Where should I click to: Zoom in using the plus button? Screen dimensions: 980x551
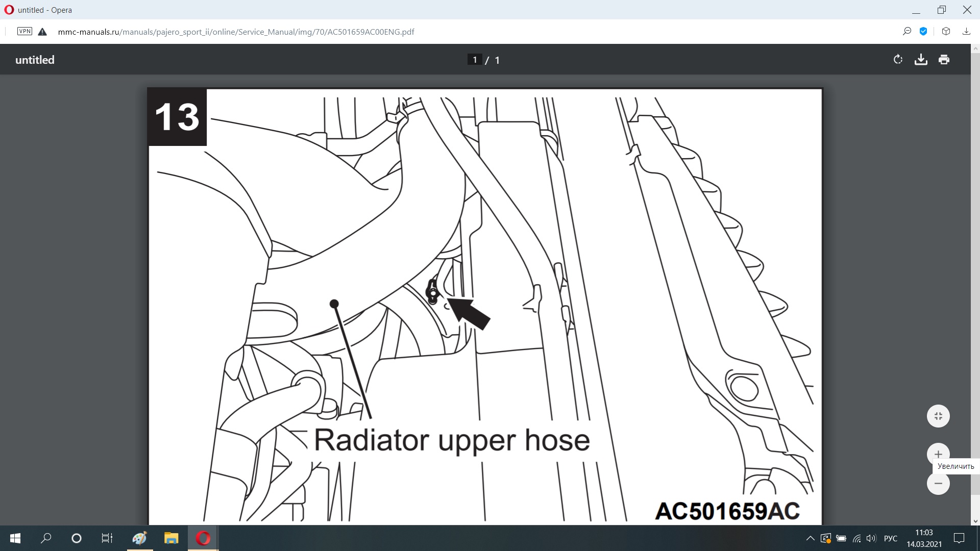pyautogui.click(x=938, y=454)
